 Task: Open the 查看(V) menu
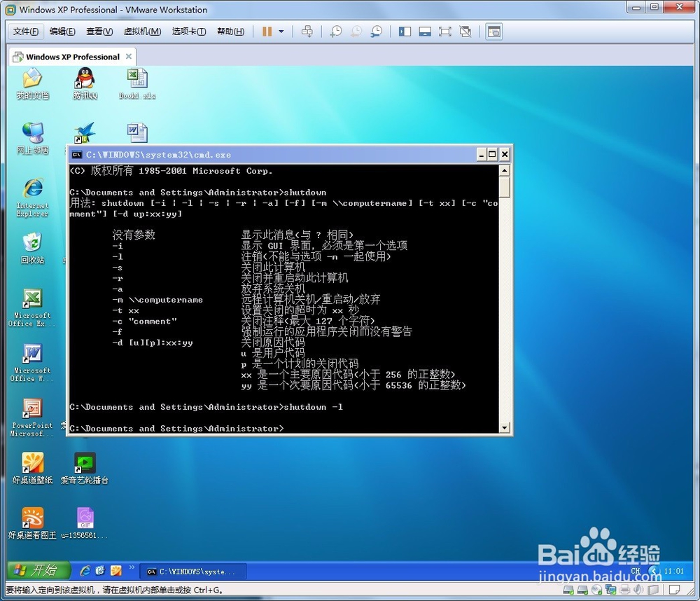coord(99,32)
